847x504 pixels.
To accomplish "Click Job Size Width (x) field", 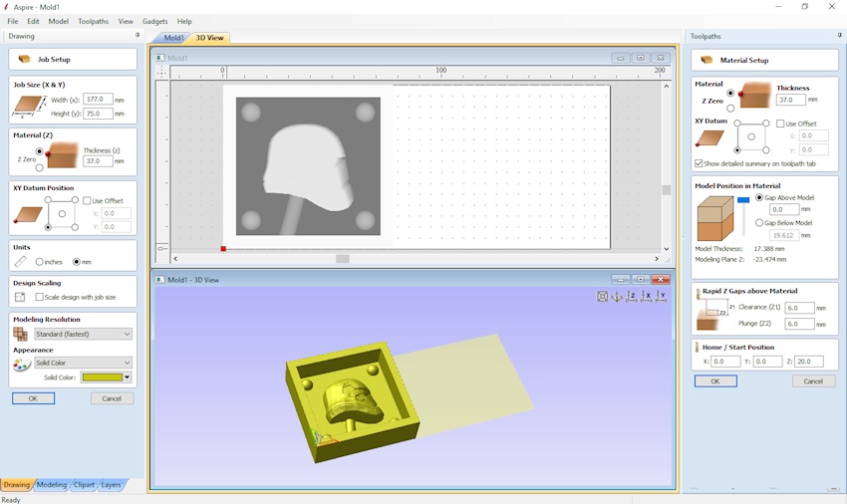I will pos(98,100).
